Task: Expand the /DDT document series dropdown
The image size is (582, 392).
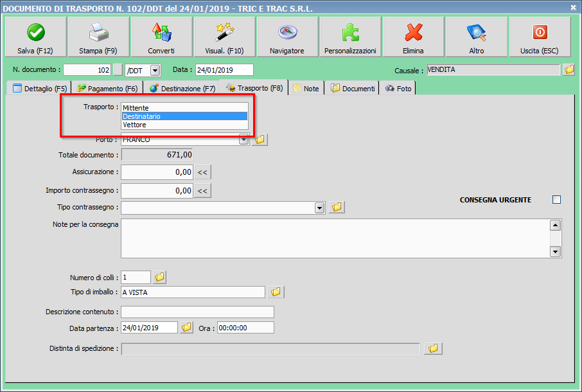Action: (x=155, y=70)
